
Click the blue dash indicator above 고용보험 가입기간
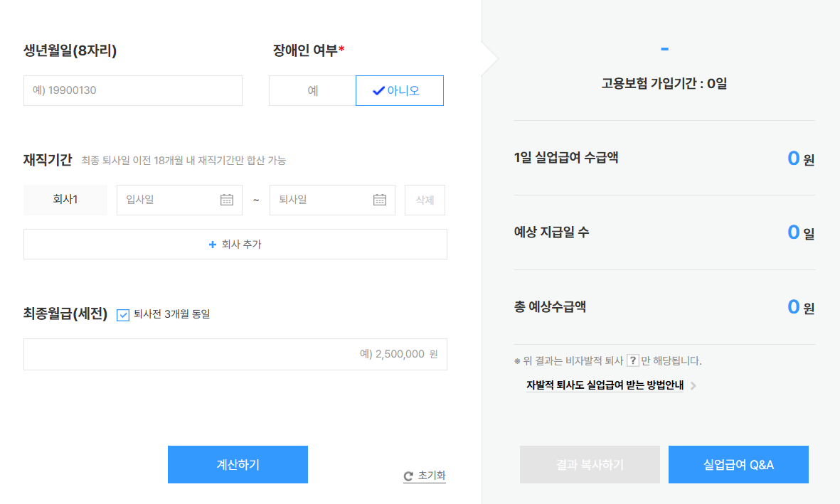pyautogui.click(x=664, y=48)
